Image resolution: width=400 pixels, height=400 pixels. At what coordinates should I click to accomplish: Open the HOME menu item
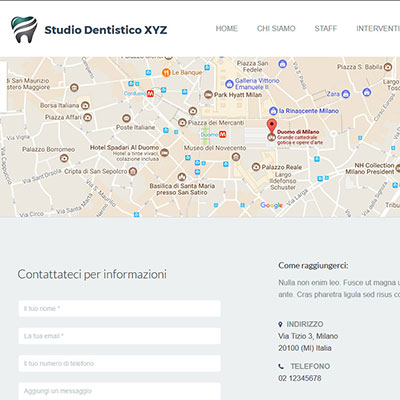point(227,29)
